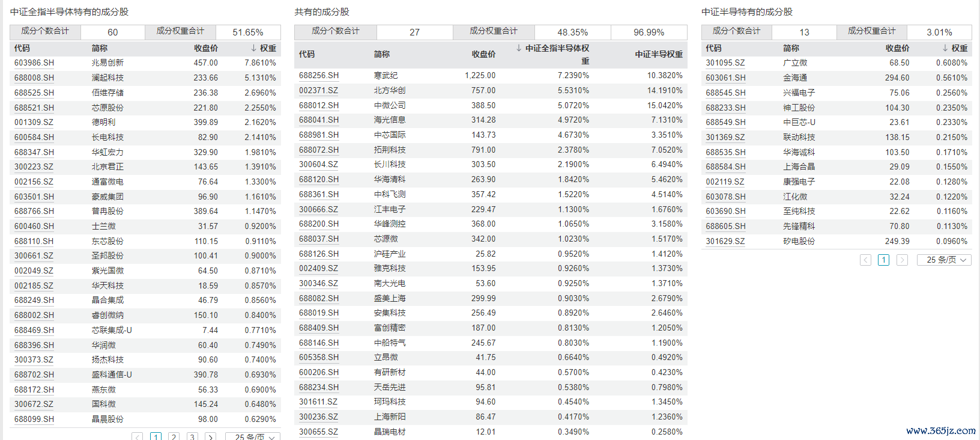Open stock code 688126.SH link
This screenshot has width=980, height=440.
click(x=319, y=254)
